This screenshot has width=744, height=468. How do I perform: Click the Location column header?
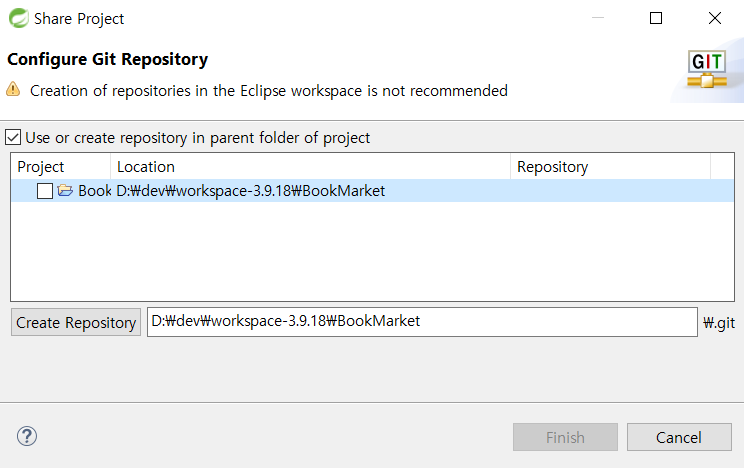coord(310,167)
